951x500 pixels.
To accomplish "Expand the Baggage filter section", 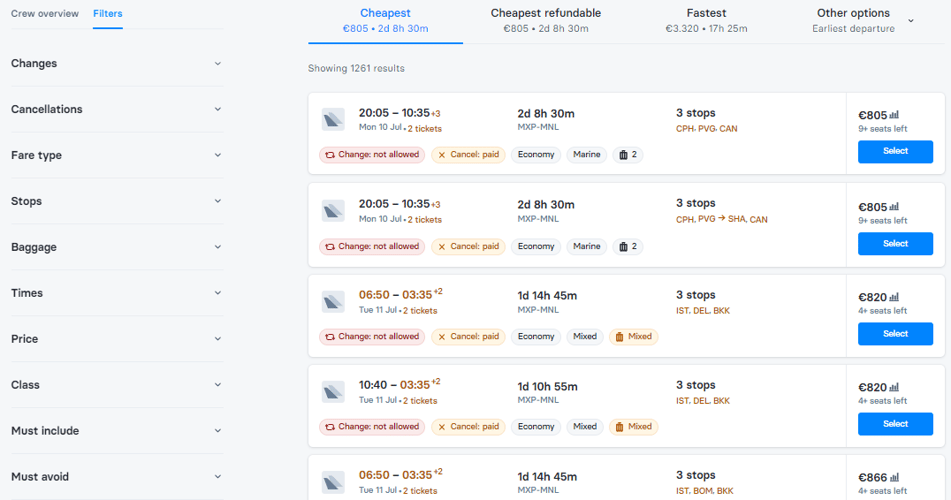I will click(116, 247).
